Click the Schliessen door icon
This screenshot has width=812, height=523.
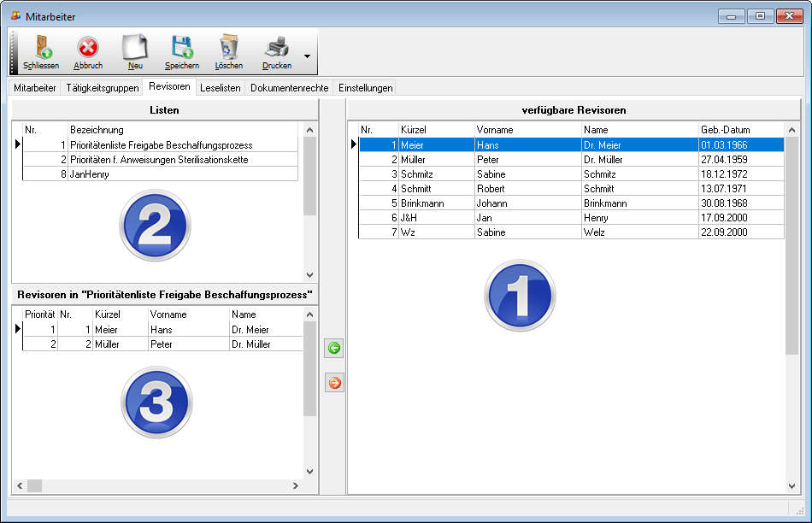pyautogui.click(x=41, y=47)
